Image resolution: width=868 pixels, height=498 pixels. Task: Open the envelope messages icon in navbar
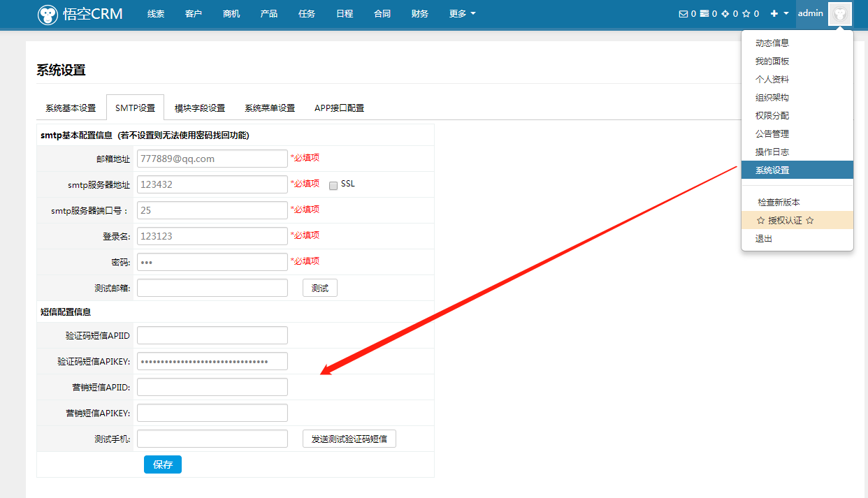[x=683, y=14]
